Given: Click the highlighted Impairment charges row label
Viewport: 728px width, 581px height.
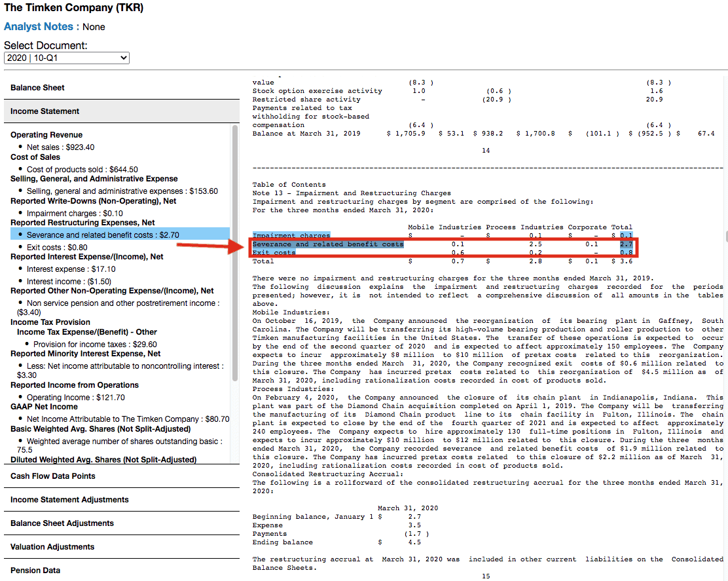Looking at the screenshot, I should pos(291,235).
